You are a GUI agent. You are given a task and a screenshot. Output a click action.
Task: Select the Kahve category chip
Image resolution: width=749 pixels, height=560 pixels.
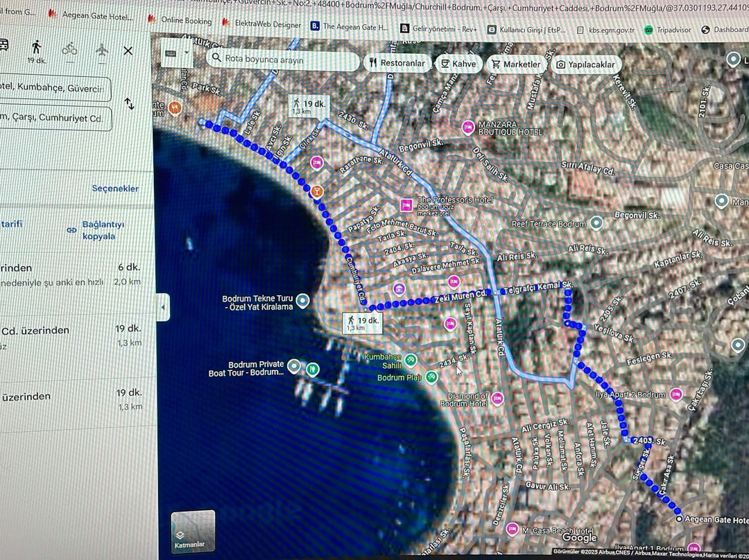[458, 64]
